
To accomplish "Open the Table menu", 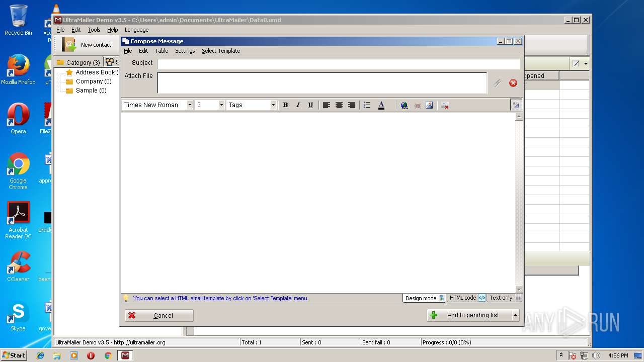I will point(162,51).
